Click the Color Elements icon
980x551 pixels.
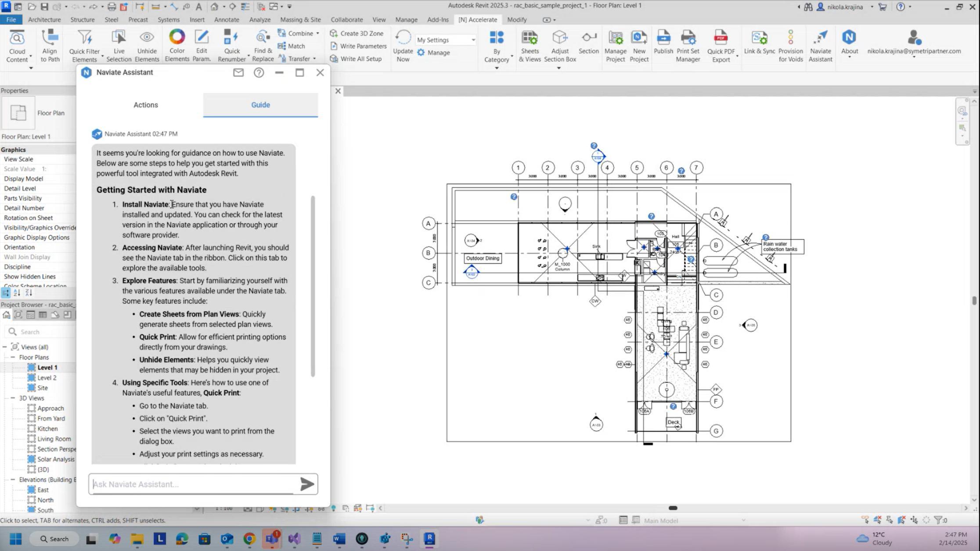coord(177,38)
